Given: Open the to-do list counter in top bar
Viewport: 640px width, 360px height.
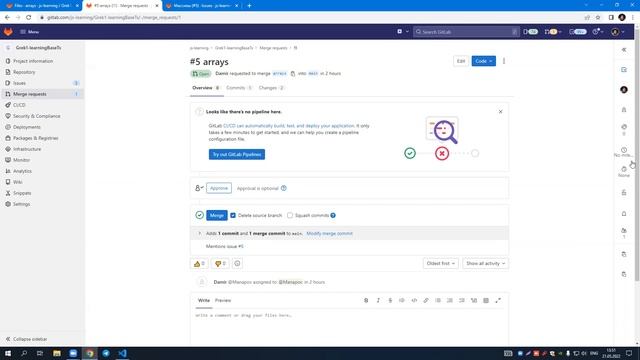Looking at the screenshot, I should (578, 31).
